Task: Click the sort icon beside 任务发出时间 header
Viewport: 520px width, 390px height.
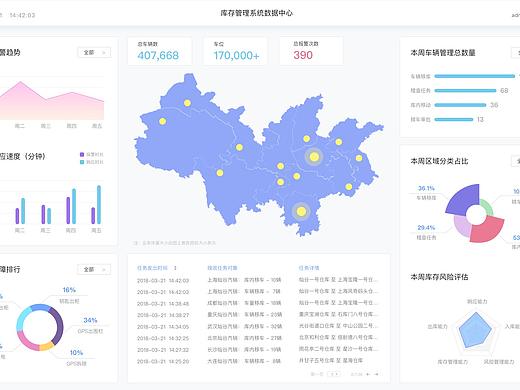Action: click(175, 268)
